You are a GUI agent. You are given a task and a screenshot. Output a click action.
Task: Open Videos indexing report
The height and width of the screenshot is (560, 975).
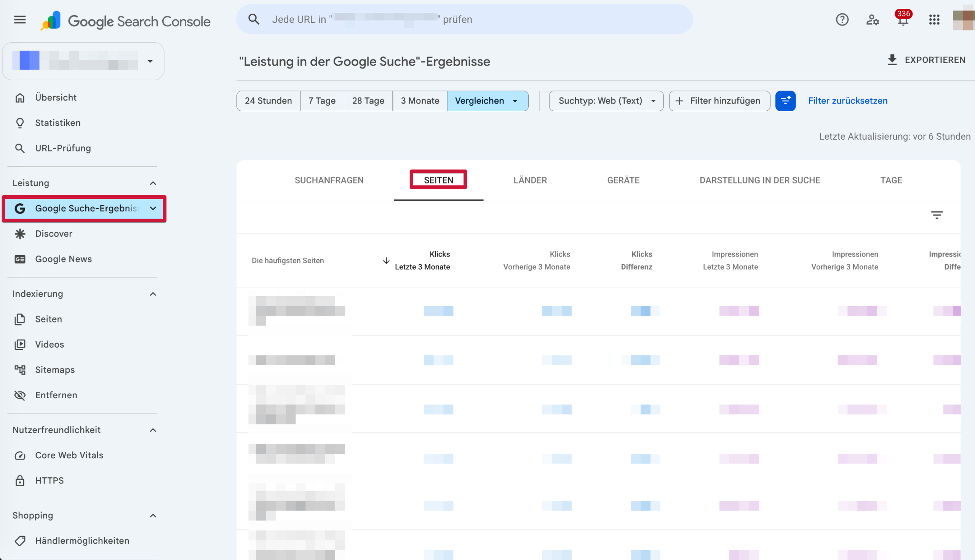pos(50,344)
